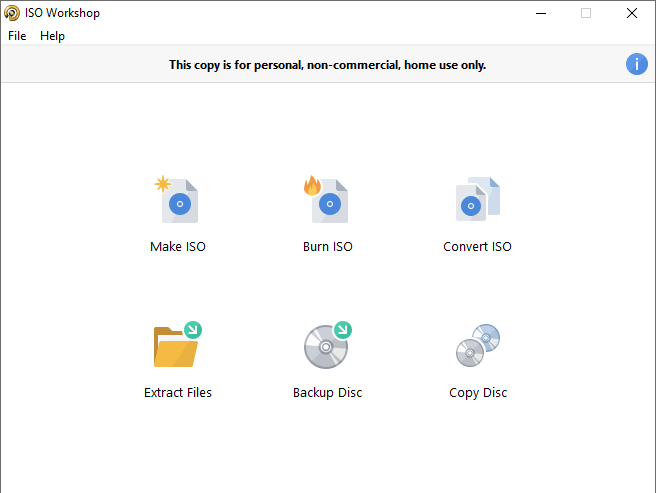The height and width of the screenshot is (493, 656).
Task: Click the Make ISO label
Action: 178,246
